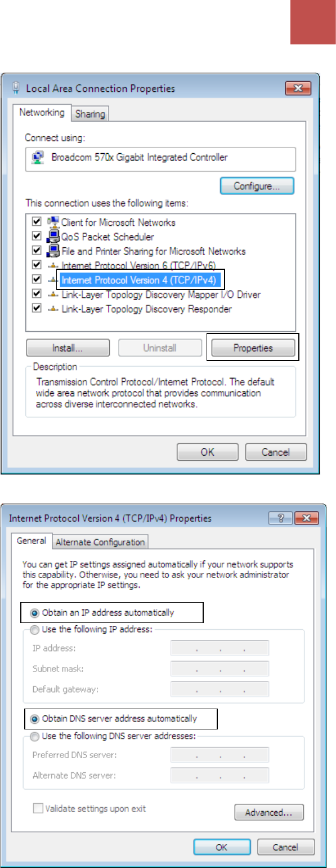The image size is (336, 868).
Task: Select the QoS Packet Scheduler icon
Action: (54, 237)
